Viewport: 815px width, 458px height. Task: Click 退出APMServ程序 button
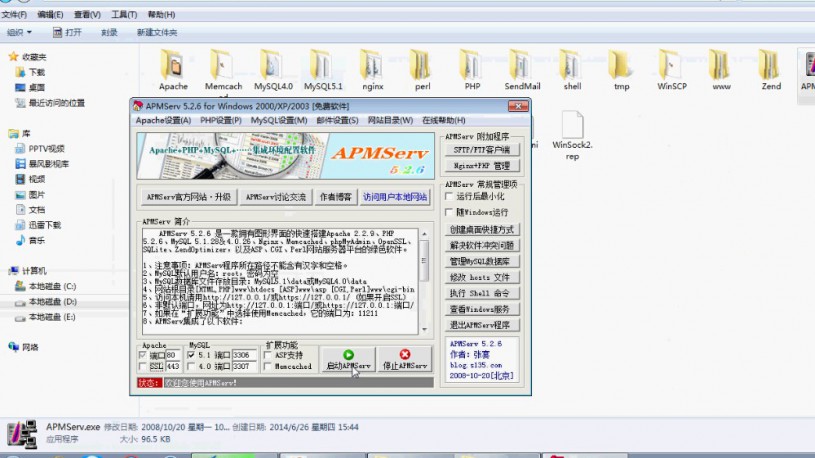click(x=482, y=325)
